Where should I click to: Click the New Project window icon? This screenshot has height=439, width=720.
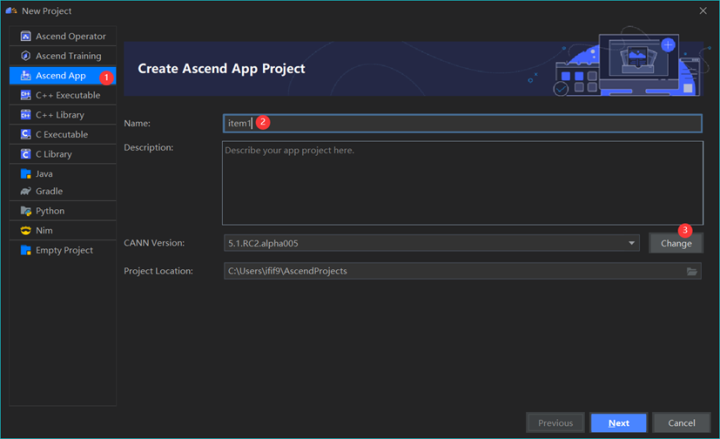11,11
